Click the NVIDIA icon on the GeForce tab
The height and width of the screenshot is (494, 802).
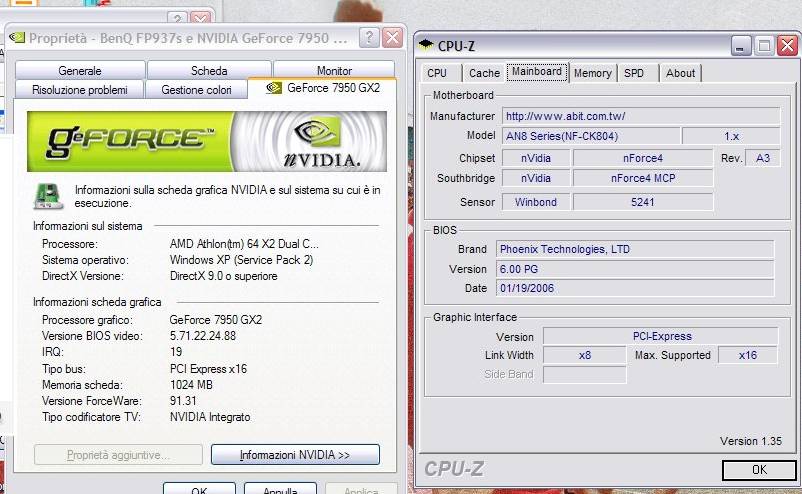(x=274, y=88)
